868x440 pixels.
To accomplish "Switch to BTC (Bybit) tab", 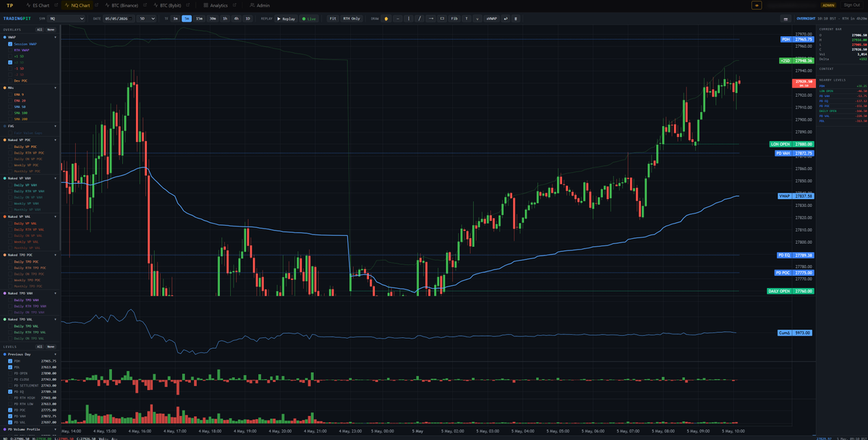I will (x=167, y=5).
